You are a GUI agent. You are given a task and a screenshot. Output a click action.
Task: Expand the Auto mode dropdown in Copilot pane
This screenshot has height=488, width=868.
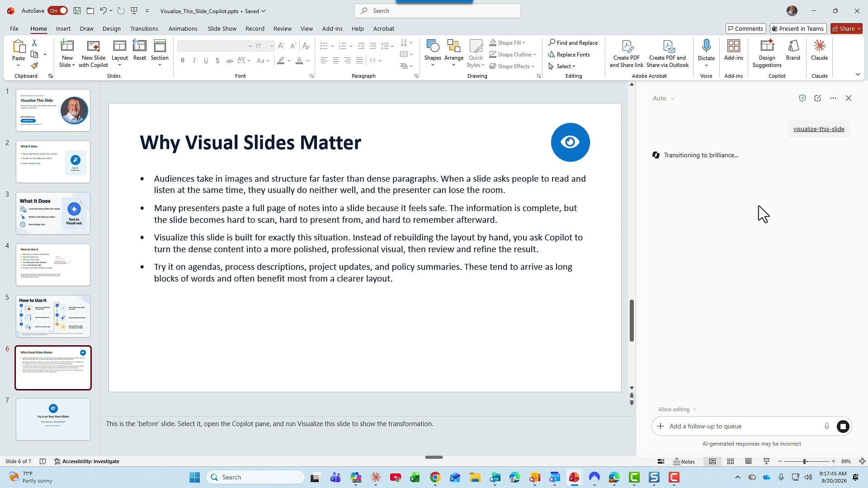coord(663,98)
